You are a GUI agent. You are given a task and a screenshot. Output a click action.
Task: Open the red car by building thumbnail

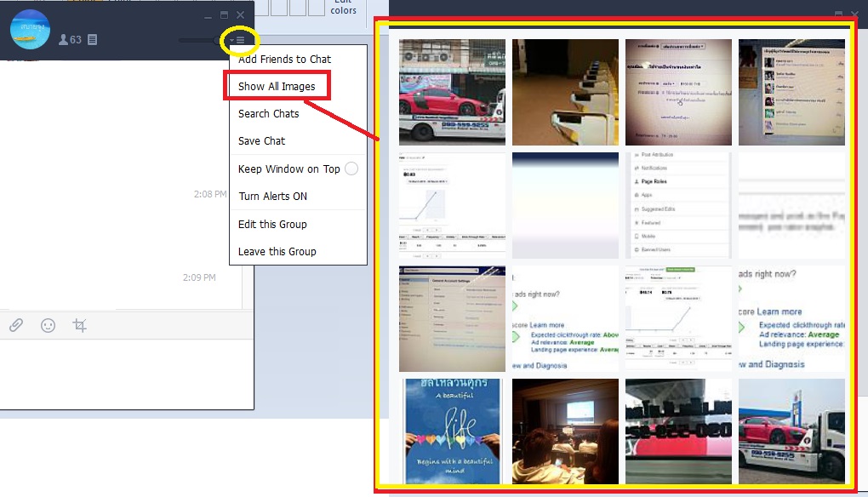452,93
